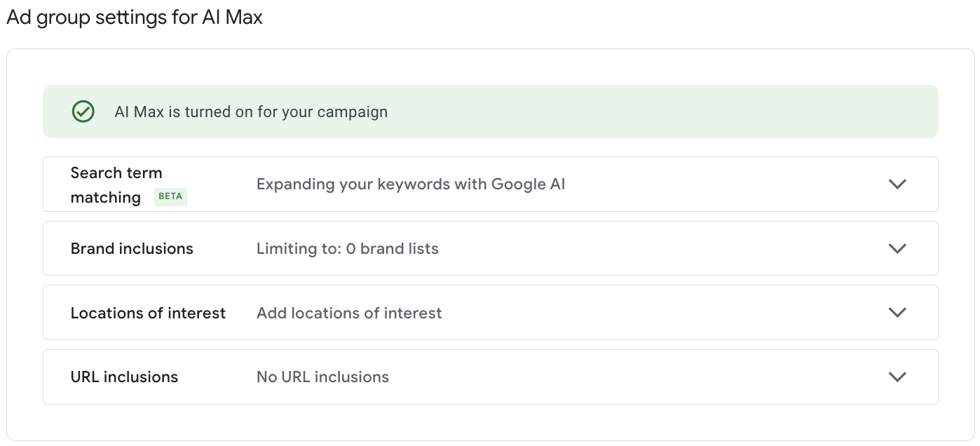Click 'Expanding your keywords with Google AI' text
Image resolution: width=980 pixels, height=446 pixels.
click(411, 184)
